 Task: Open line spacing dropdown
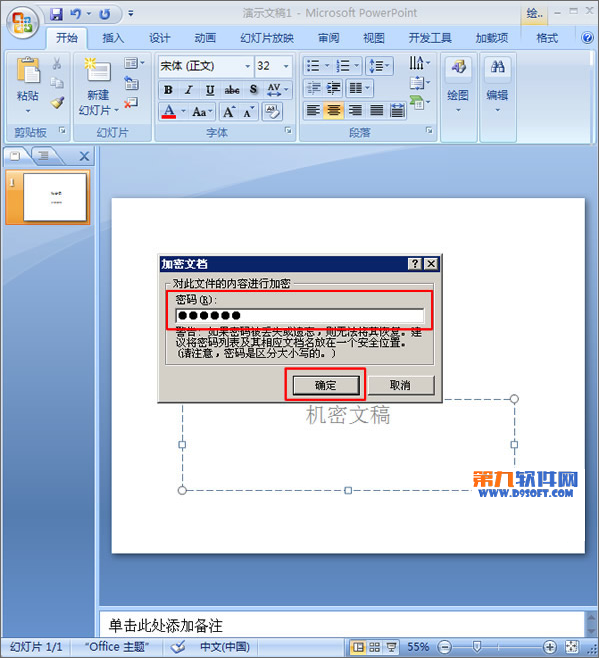point(379,66)
